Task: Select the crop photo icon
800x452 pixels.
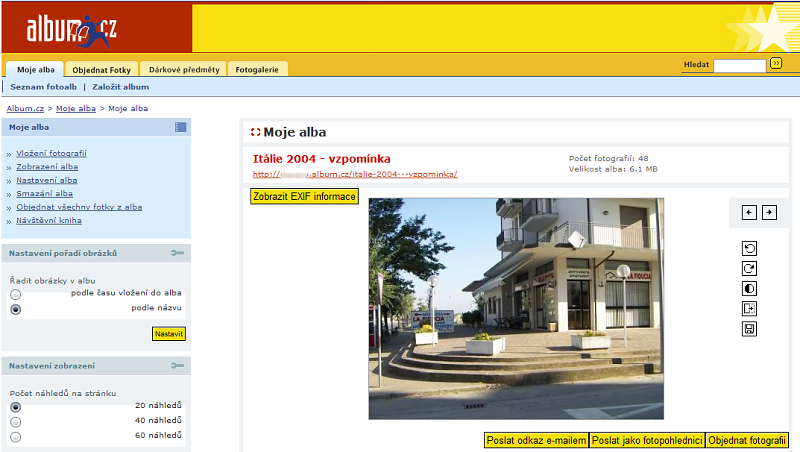Action: (x=749, y=309)
